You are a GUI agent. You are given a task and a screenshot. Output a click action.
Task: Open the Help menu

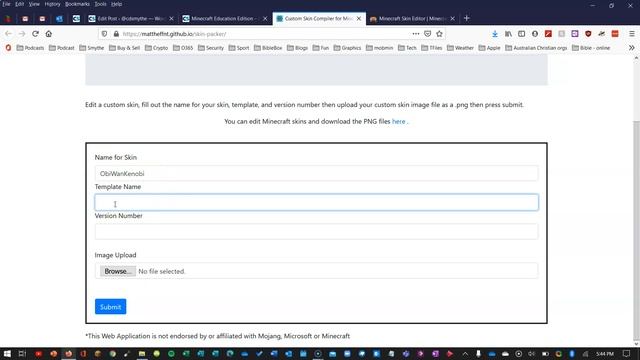[x=116, y=4]
